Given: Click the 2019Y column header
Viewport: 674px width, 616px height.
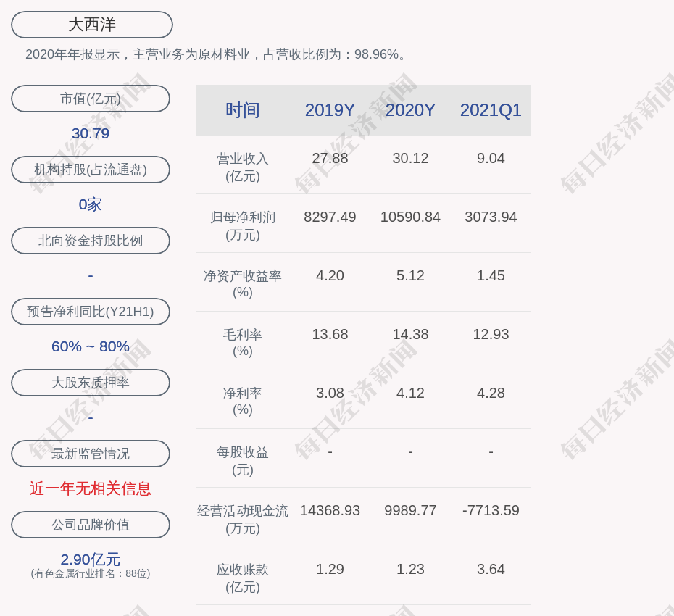Looking at the screenshot, I should [330, 110].
